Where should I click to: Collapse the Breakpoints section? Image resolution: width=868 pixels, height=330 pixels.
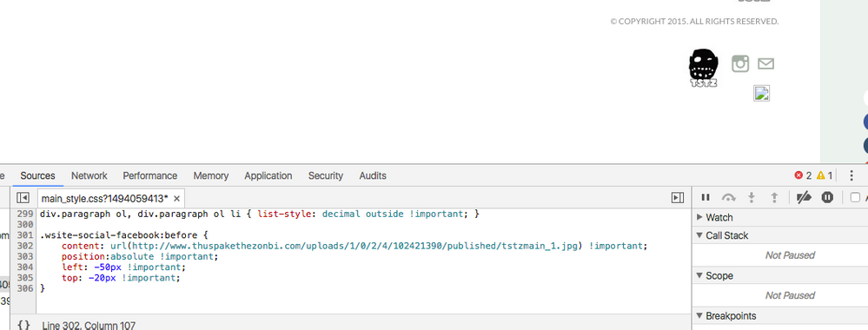click(726, 316)
